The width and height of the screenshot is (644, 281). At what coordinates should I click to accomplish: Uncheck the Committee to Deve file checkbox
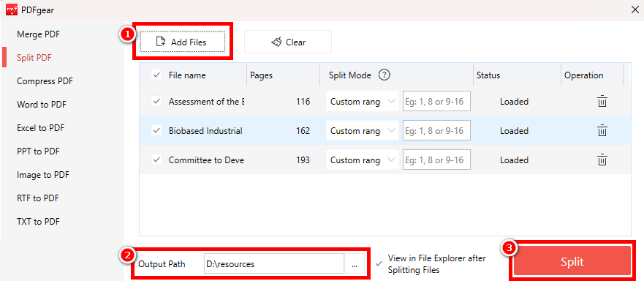156,160
